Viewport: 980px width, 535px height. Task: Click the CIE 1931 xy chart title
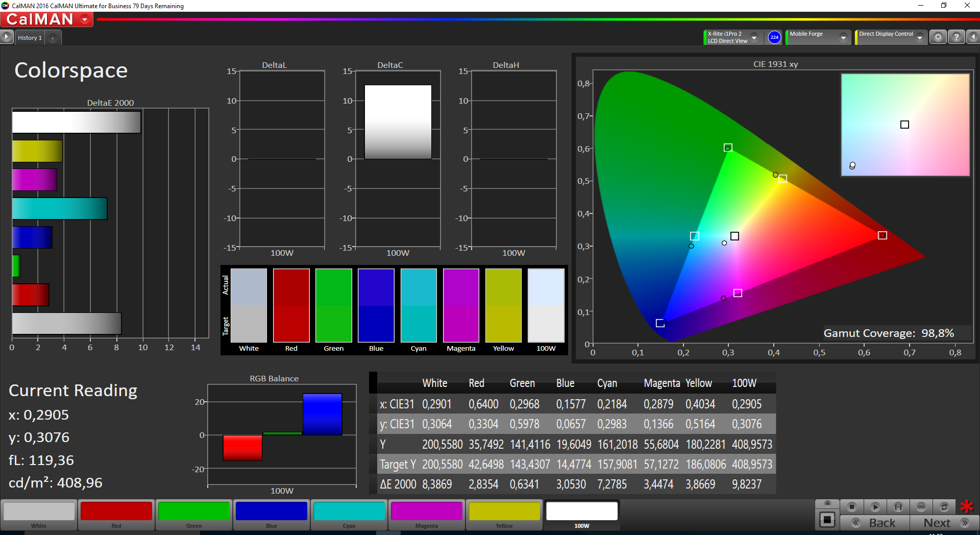click(775, 64)
